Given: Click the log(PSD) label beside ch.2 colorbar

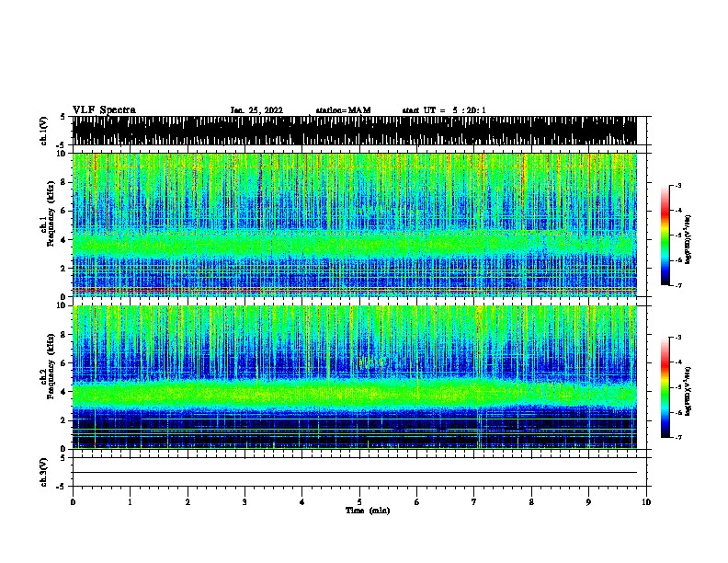Looking at the screenshot, I should (688, 391).
